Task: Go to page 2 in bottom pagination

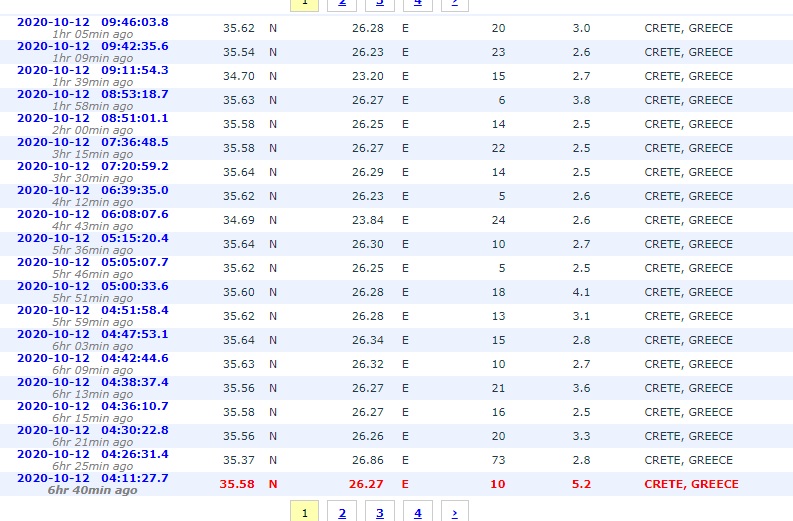Action: tap(342, 513)
